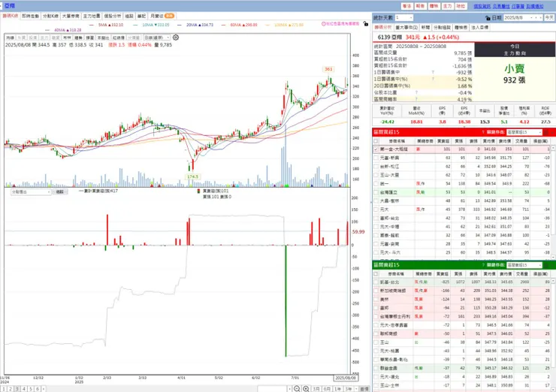Open the 新聞 tab in right panel
This screenshot has width=556, height=392.
click(x=425, y=27)
